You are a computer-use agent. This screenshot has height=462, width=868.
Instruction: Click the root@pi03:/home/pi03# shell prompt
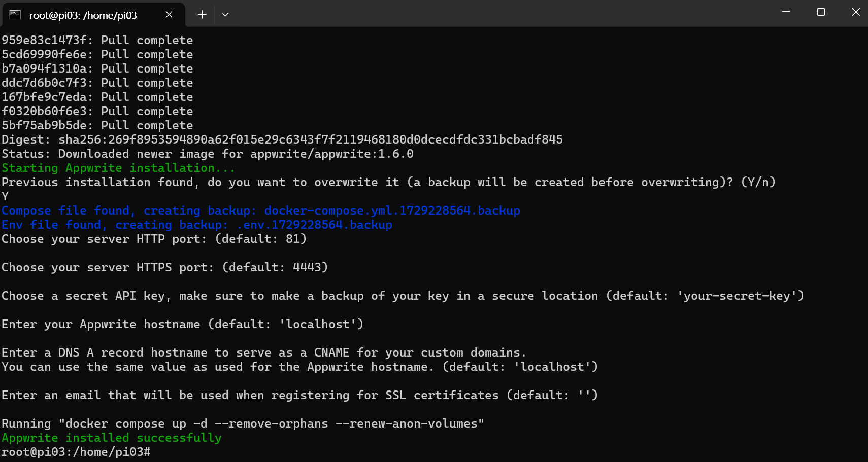[76, 452]
